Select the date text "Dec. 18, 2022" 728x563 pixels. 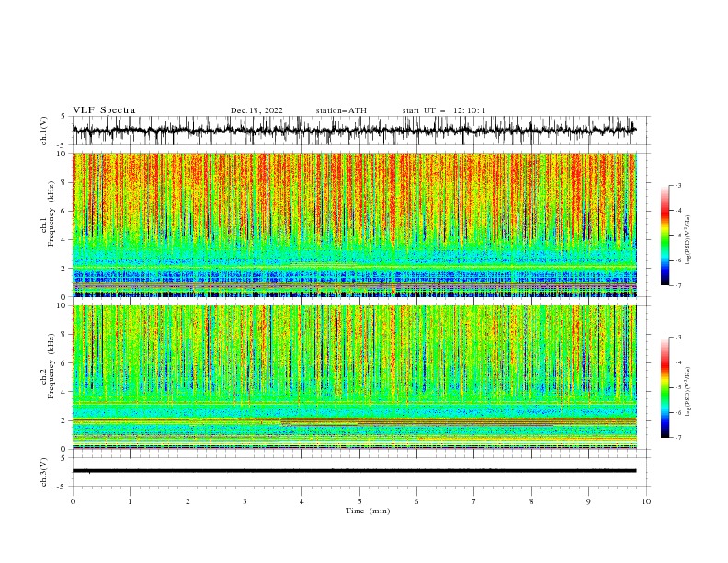pyautogui.click(x=256, y=110)
